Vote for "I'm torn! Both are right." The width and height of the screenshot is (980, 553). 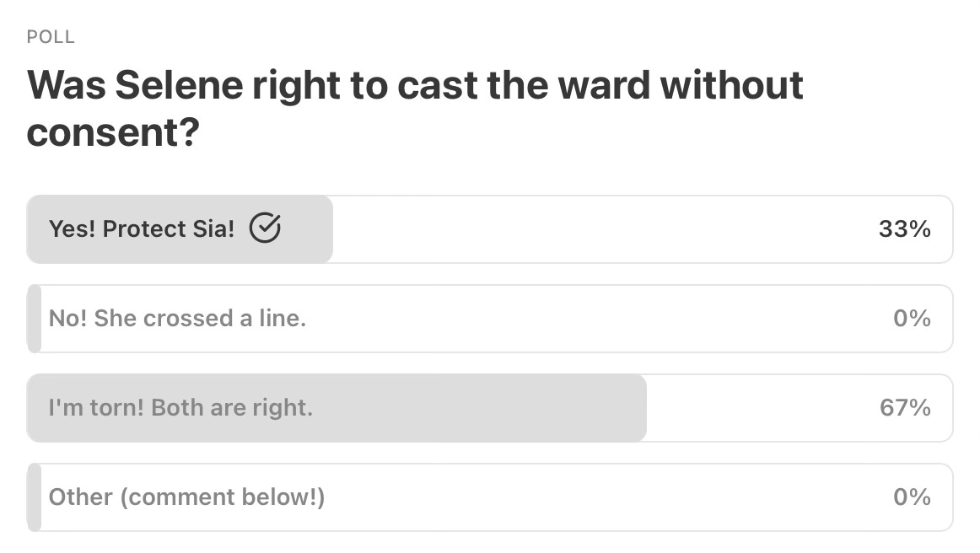[x=180, y=408]
